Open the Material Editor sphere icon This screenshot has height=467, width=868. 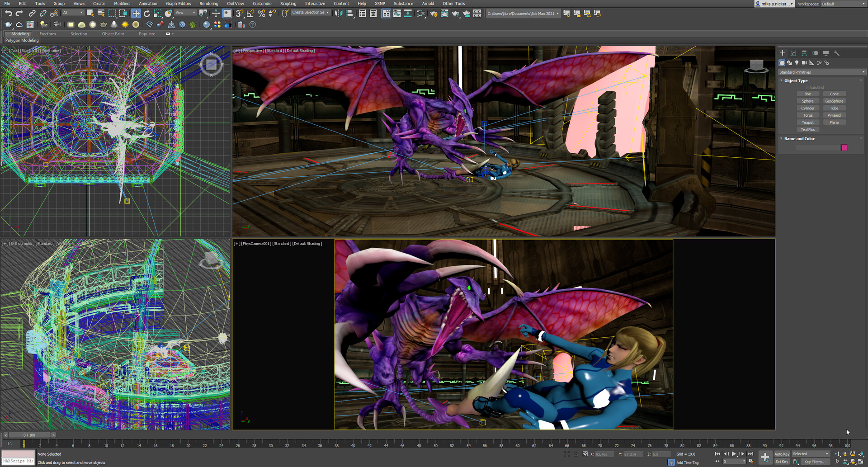pos(420,14)
